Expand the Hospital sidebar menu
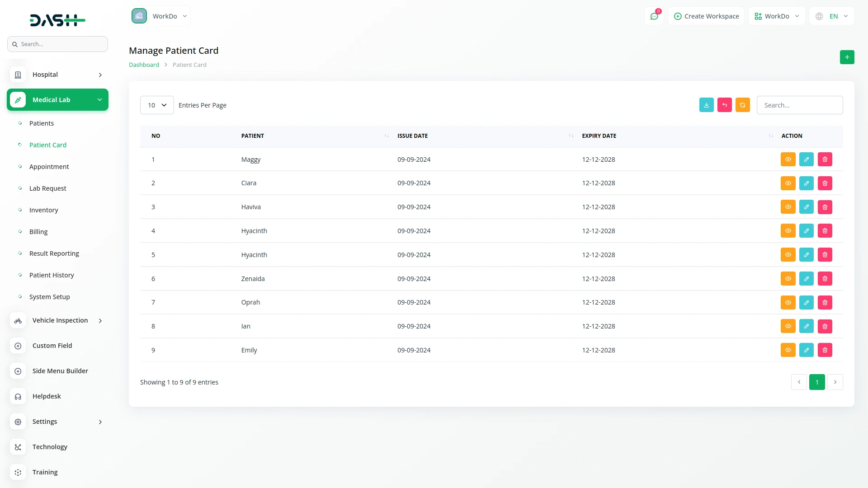The height and width of the screenshot is (488, 868). click(x=57, y=75)
